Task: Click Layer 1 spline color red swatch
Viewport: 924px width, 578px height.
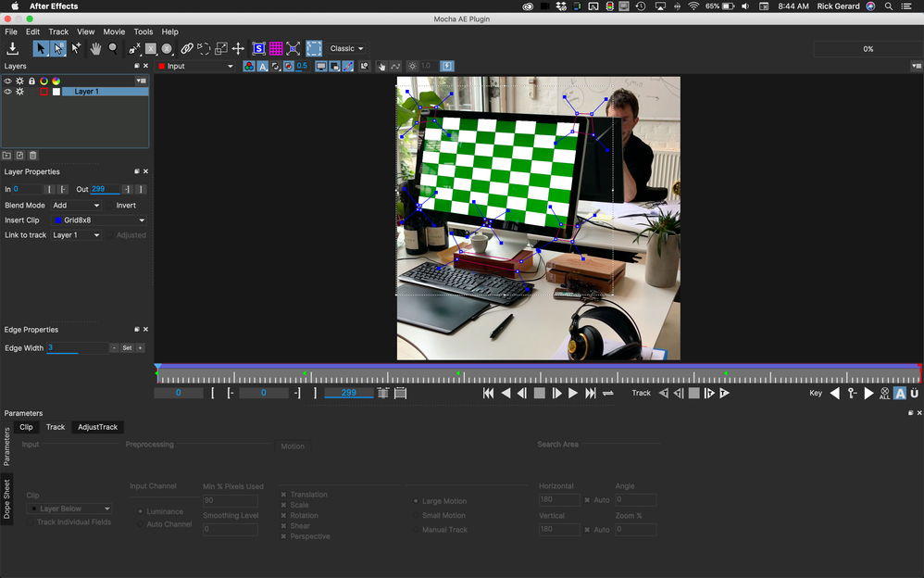Action: tap(44, 92)
